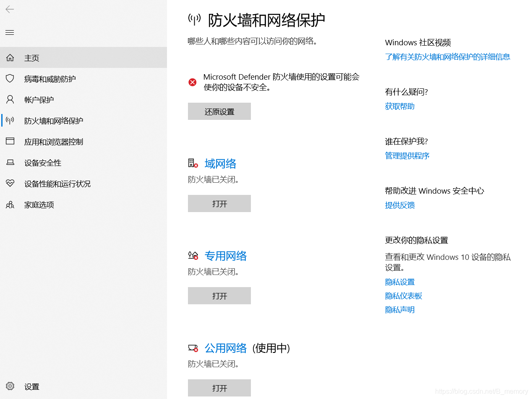
Task: Click the back arrow icon
Action: (x=10, y=9)
